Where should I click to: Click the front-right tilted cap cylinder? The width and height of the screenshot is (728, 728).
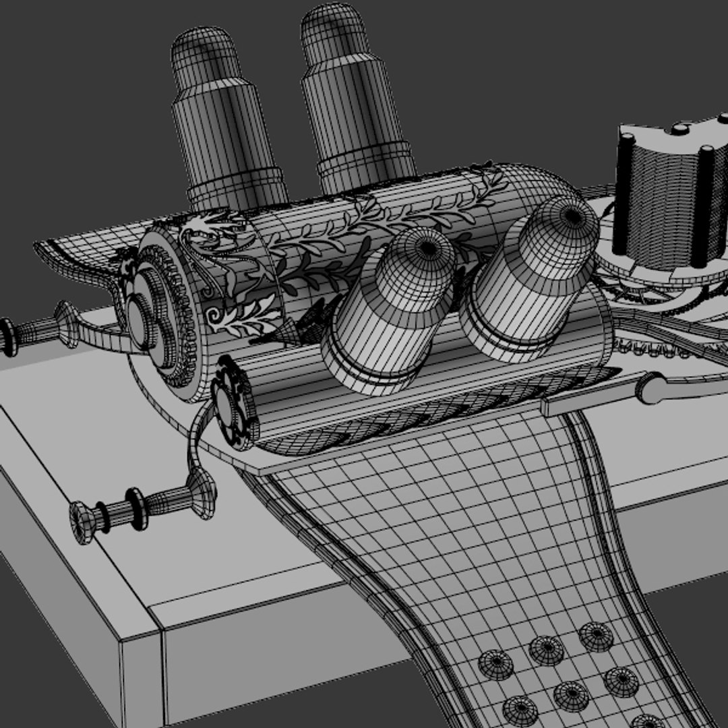click(529, 278)
